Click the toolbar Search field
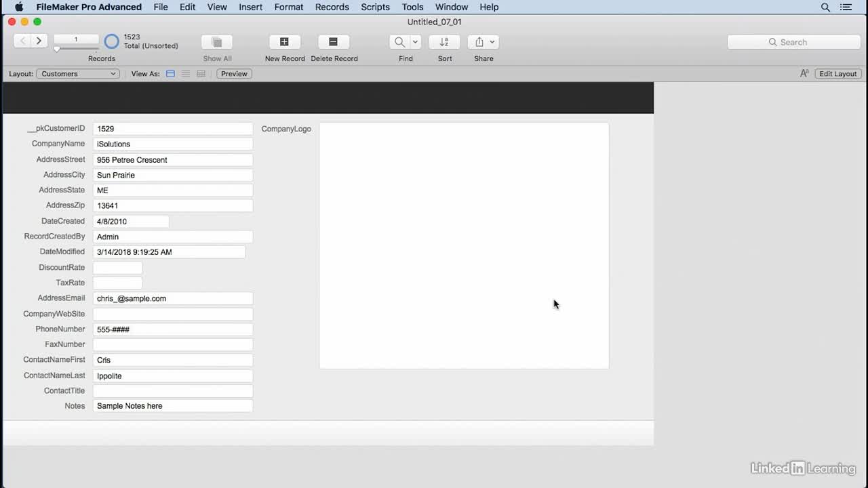868x488 pixels. pos(794,42)
